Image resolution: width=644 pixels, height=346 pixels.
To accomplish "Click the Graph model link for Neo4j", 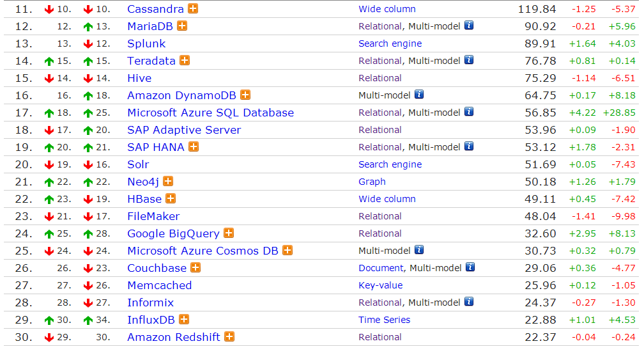I will [372, 182].
